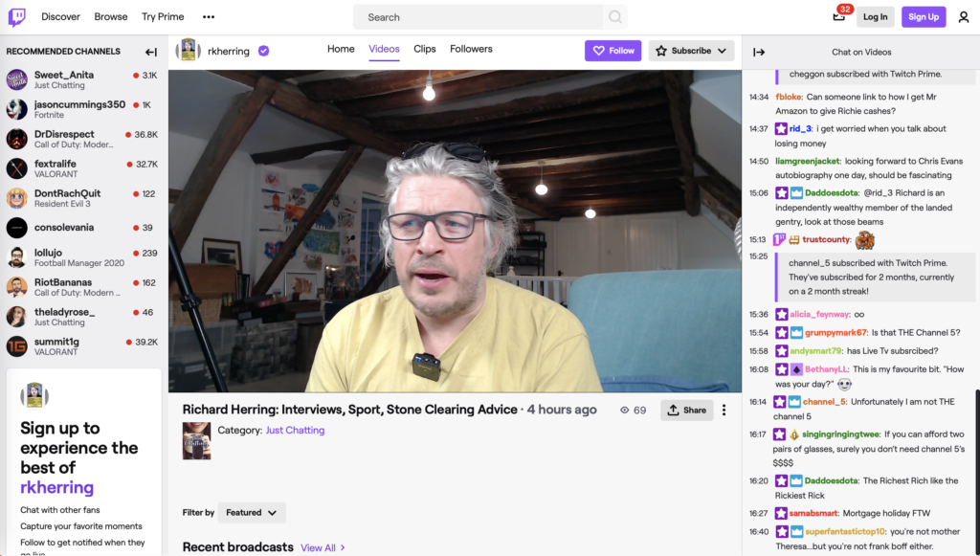Click the video title Richard Herring: Interviews
The width and height of the screenshot is (980, 556).
point(350,410)
